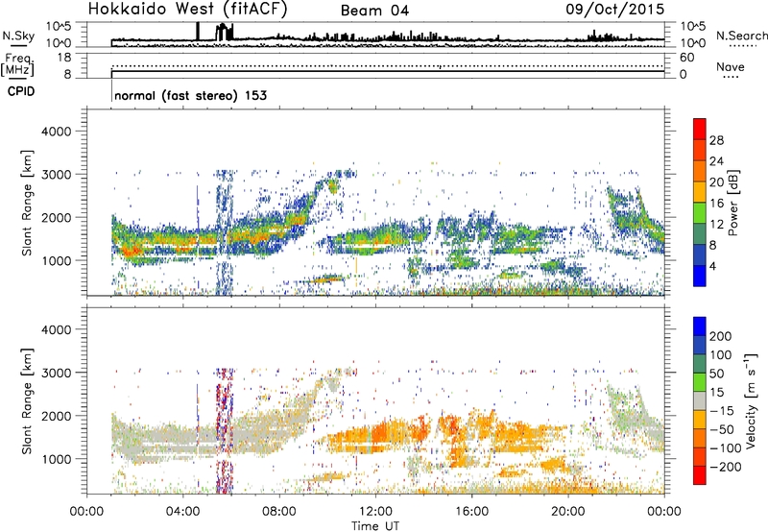
Task: Click the 'Freq. [MHz]' axis label
Action: [x=18, y=64]
